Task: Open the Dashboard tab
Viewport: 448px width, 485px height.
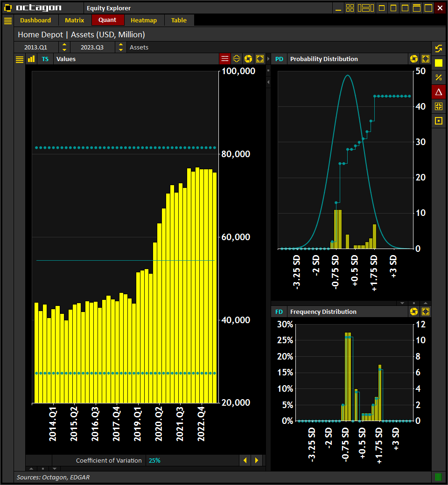Action: 36,20
